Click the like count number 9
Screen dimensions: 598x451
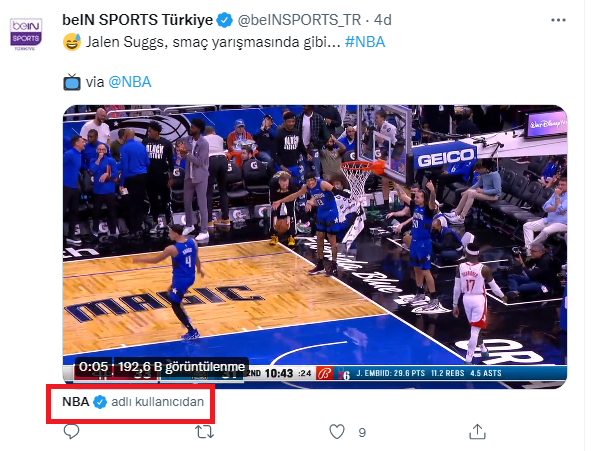[362, 432]
